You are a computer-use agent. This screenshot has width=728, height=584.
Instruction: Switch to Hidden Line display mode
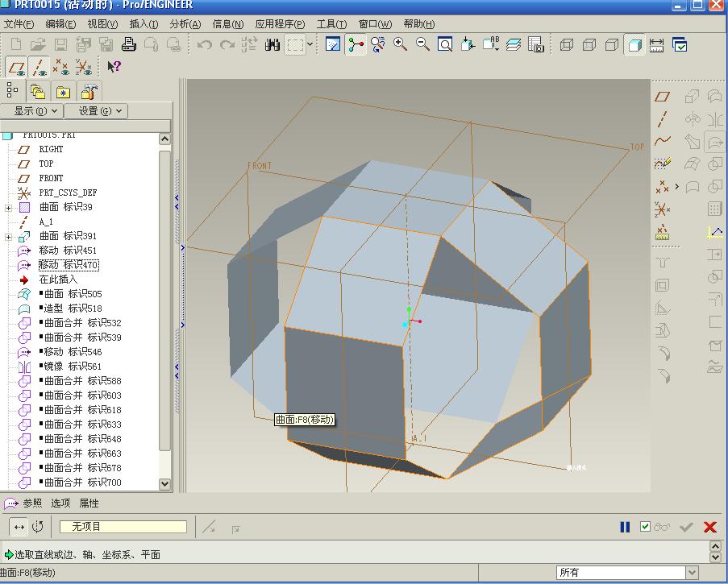coord(589,45)
